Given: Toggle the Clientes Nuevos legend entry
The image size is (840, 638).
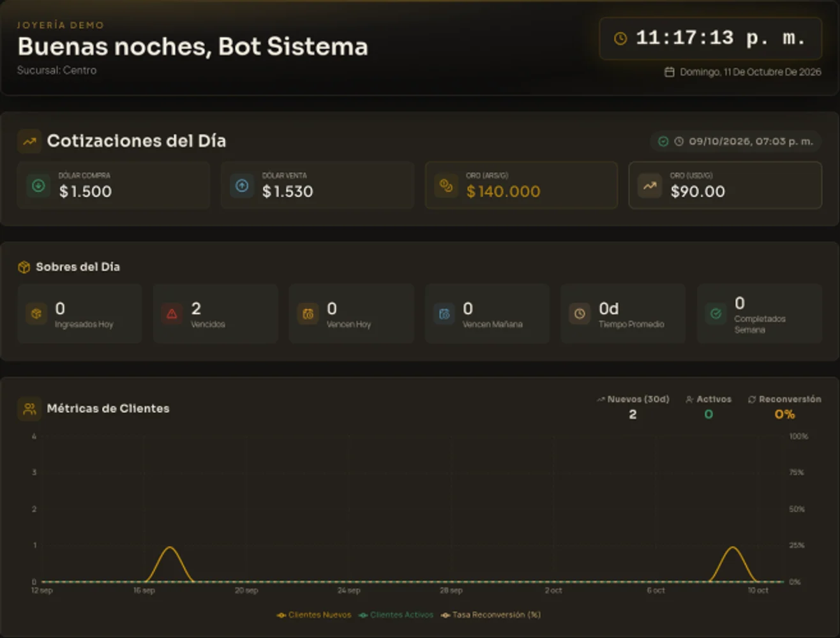Looking at the screenshot, I should (x=313, y=615).
